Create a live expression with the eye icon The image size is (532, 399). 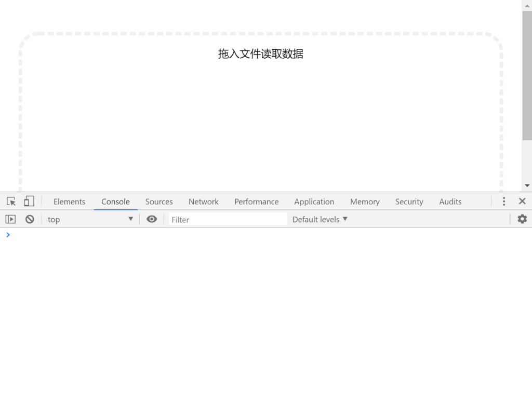[152, 219]
